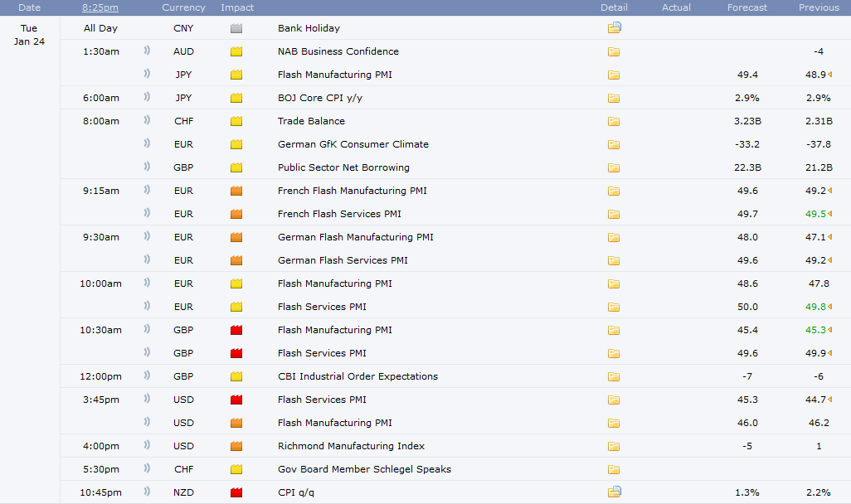This screenshot has width=851, height=504.
Task: Open detail folder for CBI Industrial Order Expectations
Action: pyautogui.click(x=614, y=376)
